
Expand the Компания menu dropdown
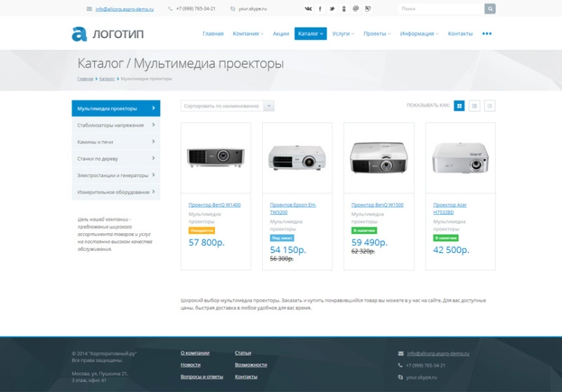[247, 34]
